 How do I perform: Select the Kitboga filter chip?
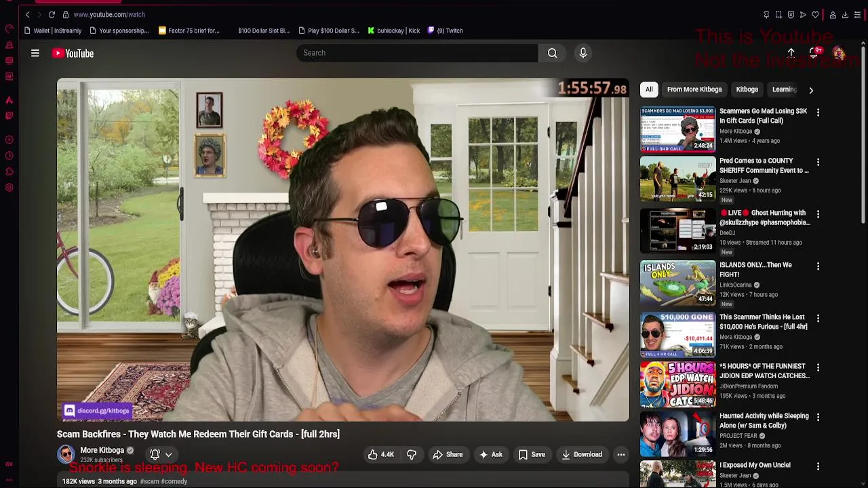click(x=747, y=89)
